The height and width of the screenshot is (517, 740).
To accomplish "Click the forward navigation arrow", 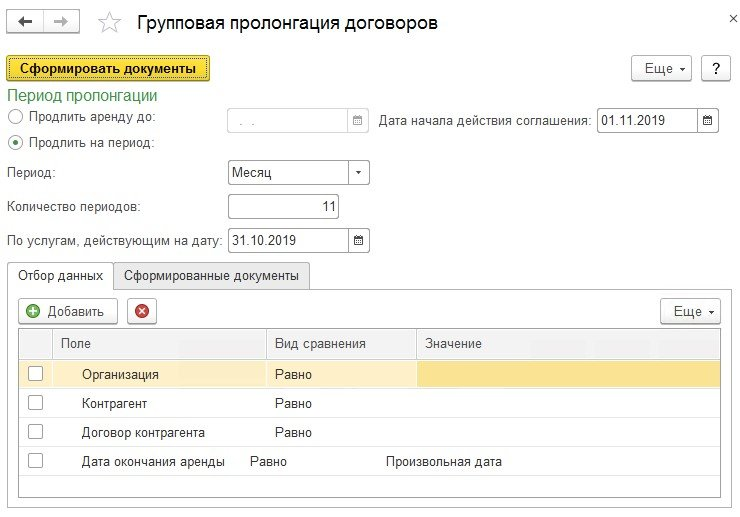I will pos(61,22).
